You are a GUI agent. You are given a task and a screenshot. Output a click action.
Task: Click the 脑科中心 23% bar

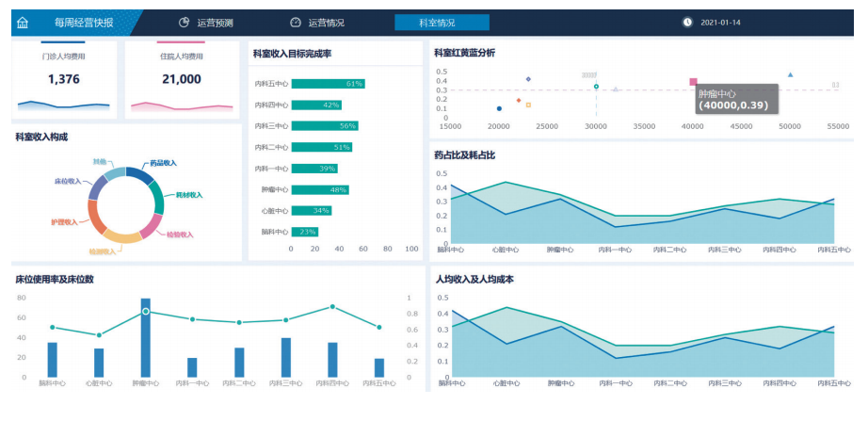click(x=305, y=231)
